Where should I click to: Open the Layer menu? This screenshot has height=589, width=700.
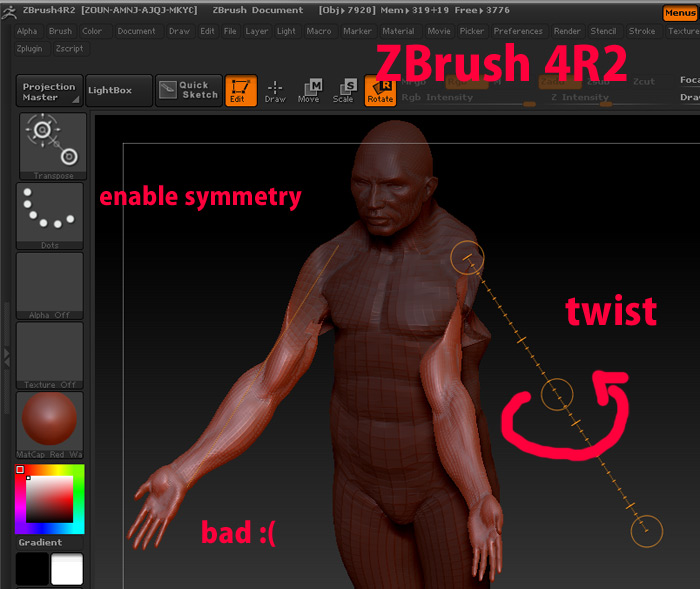point(257,31)
